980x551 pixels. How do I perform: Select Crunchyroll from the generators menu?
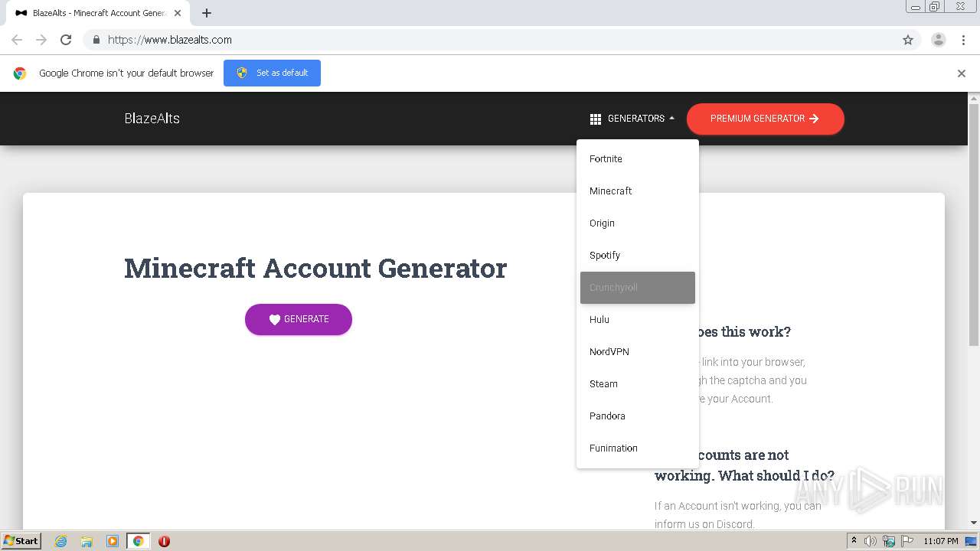click(637, 288)
